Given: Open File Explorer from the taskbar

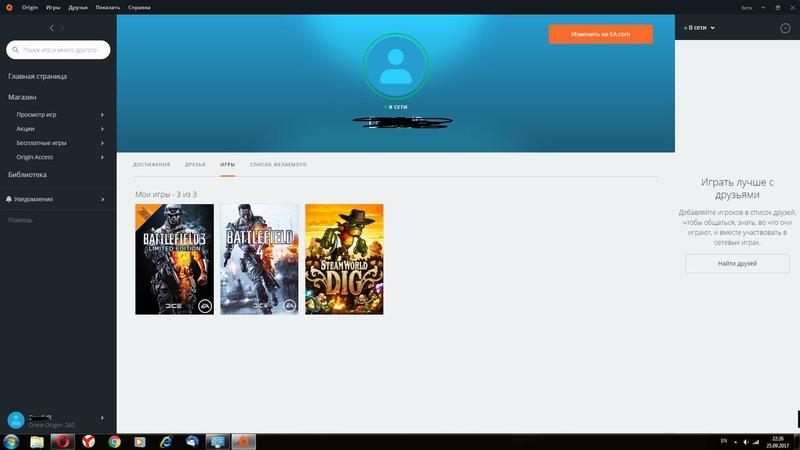Looking at the screenshot, I should tap(37, 442).
